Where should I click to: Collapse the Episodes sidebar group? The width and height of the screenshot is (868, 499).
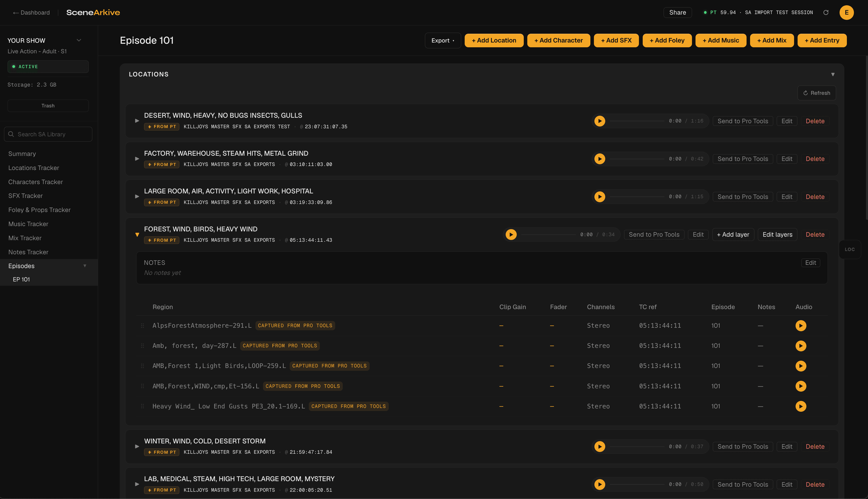(84, 266)
